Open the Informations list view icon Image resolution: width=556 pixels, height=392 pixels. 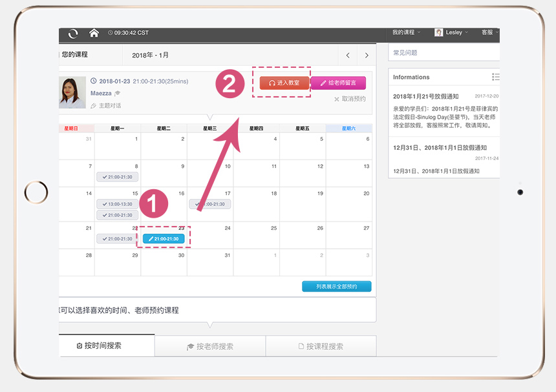point(496,77)
